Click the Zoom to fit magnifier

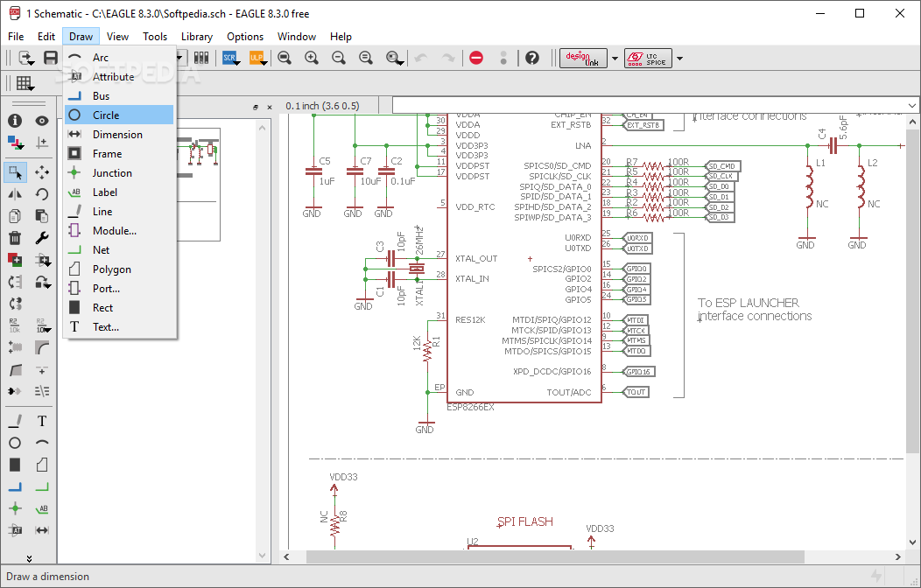(285, 58)
